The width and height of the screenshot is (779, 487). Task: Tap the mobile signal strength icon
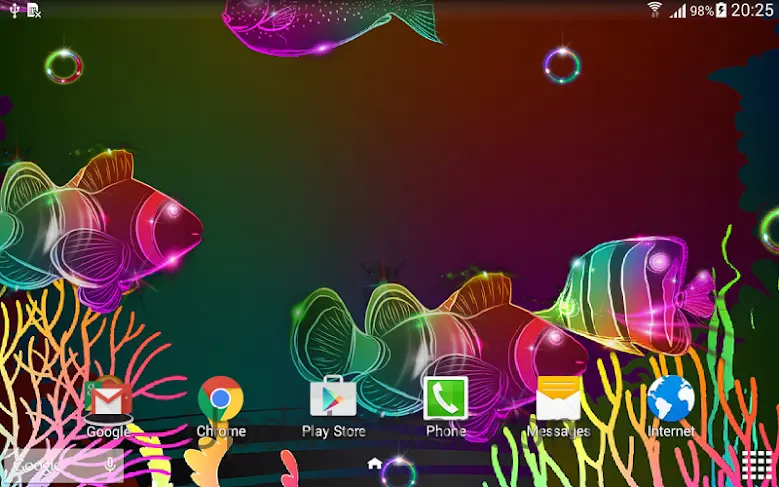click(x=678, y=10)
